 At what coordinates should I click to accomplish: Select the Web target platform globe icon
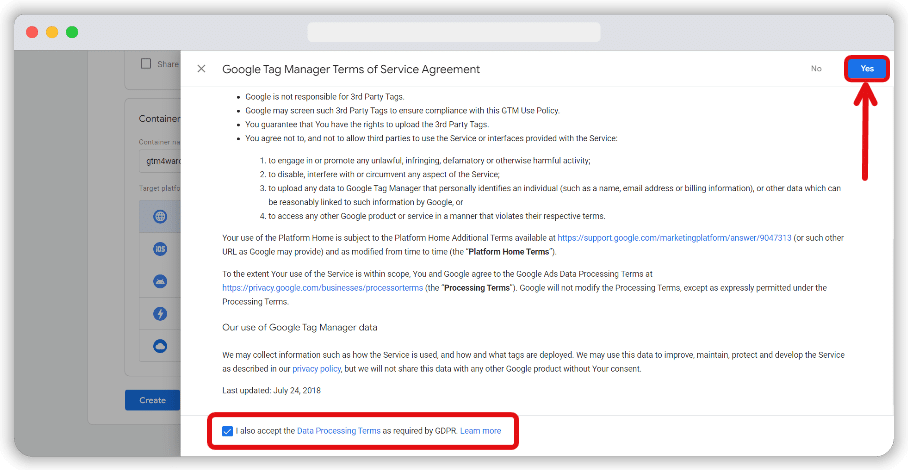pyautogui.click(x=160, y=216)
